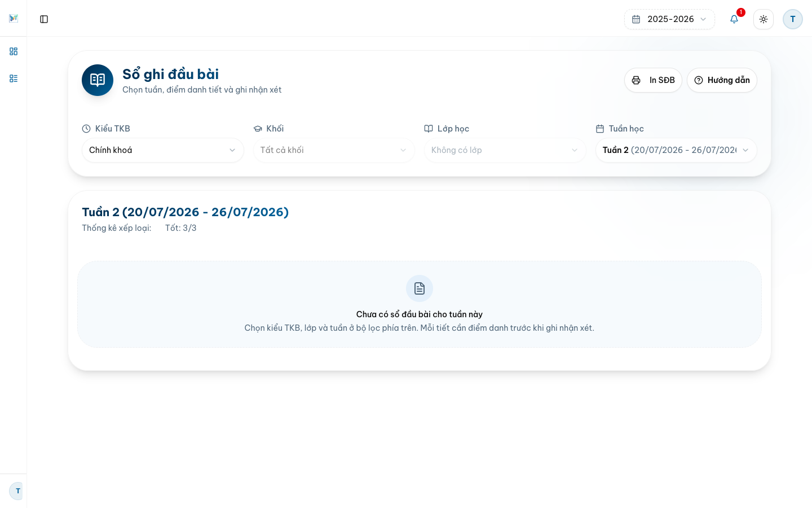Open the user avatar T menu in header
This screenshot has height=508, width=812.
coord(793,19)
